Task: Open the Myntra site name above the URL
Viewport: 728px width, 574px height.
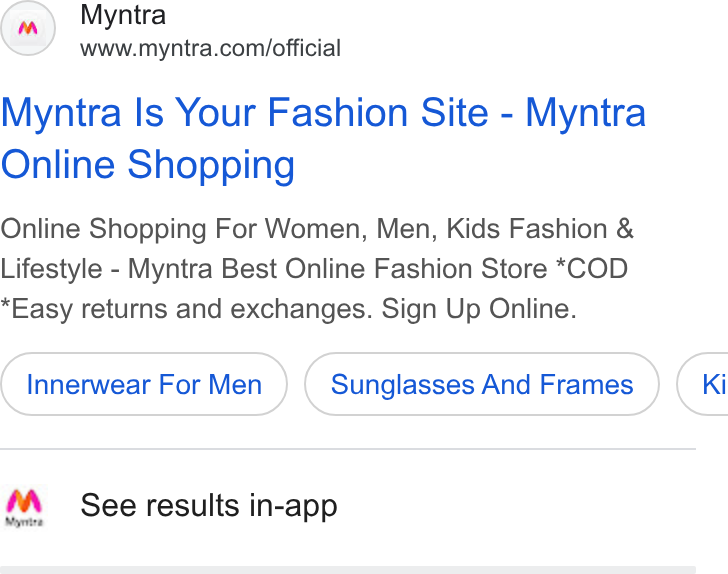Action: (123, 14)
